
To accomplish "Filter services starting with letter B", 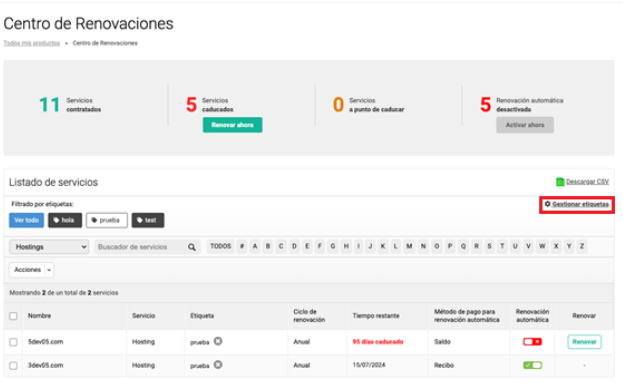I will point(268,246).
